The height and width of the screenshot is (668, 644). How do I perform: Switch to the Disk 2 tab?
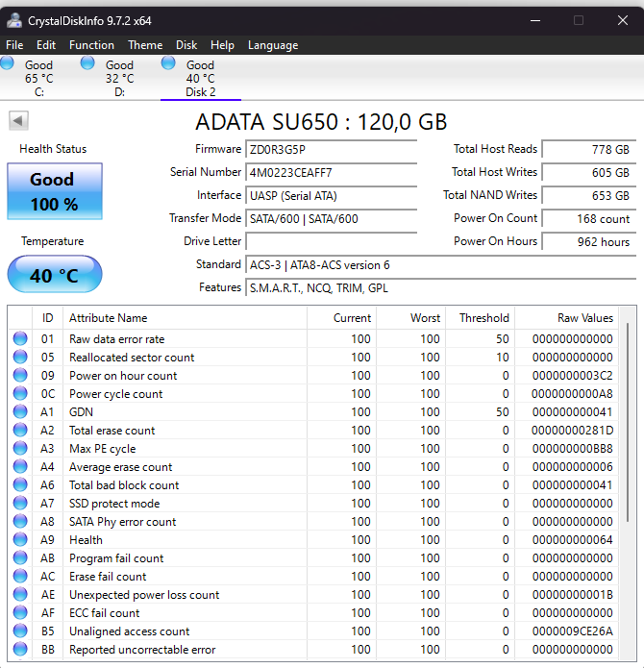[x=200, y=79]
